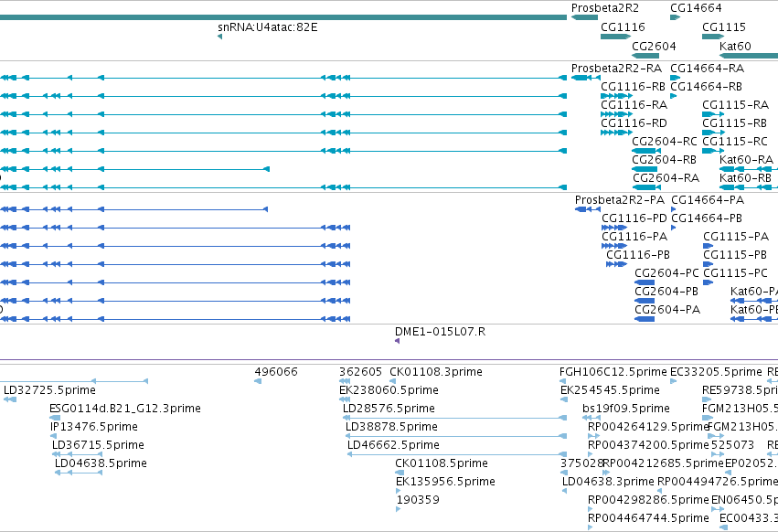
Task: Select transcript Kat60-RA
Action: (749, 169)
